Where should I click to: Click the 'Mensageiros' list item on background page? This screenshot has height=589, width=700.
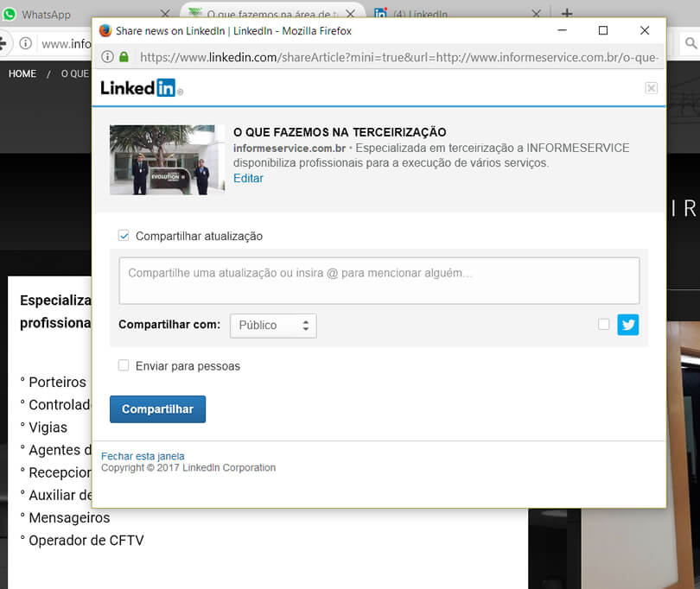69,517
